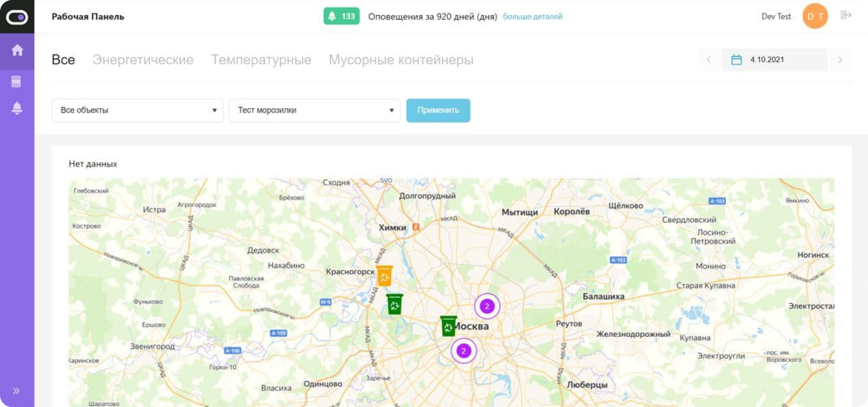Switch to the 'Температурные' tab
The height and width of the screenshot is (407, 868).
[x=261, y=60]
